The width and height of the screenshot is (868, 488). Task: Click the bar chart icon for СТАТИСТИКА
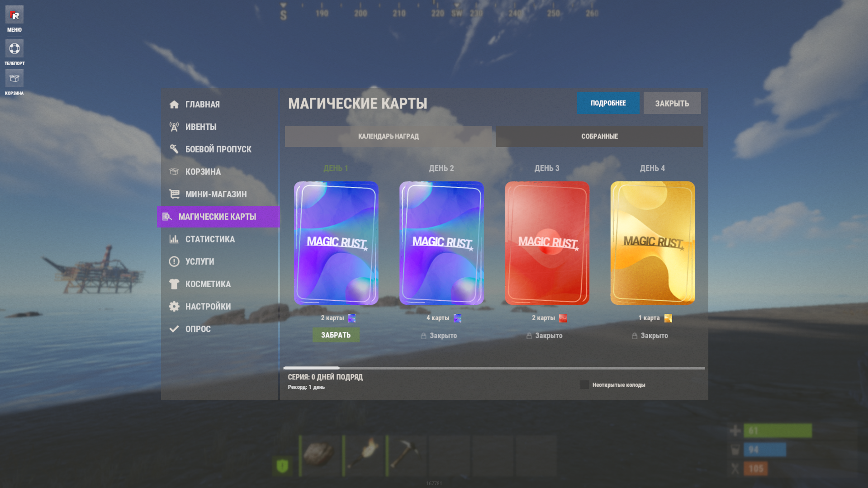click(174, 239)
